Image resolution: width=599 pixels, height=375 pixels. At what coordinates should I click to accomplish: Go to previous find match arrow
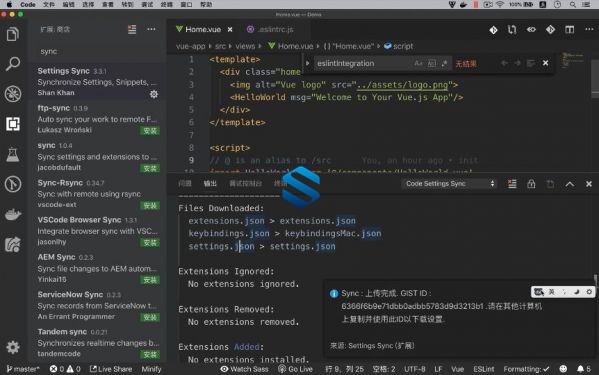point(505,63)
